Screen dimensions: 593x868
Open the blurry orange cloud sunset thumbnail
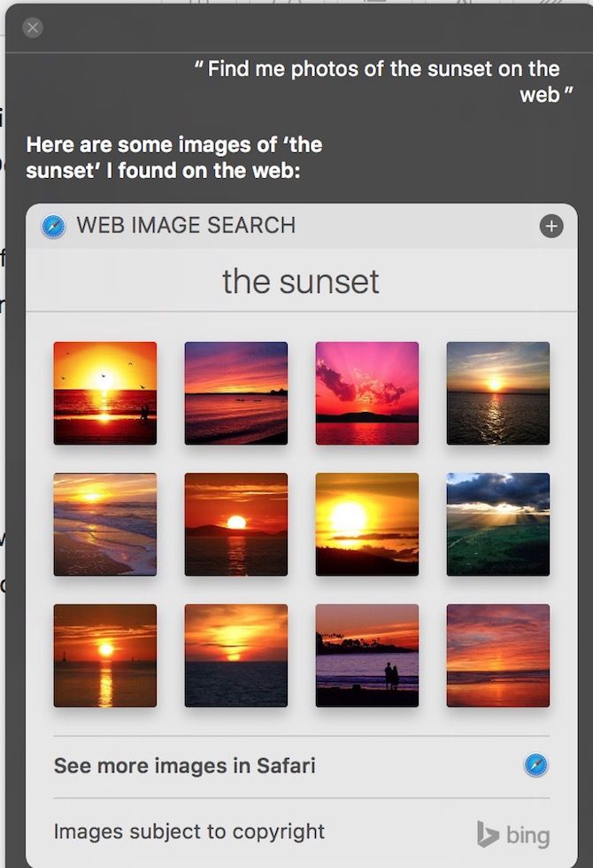click(x=236, y=655)
